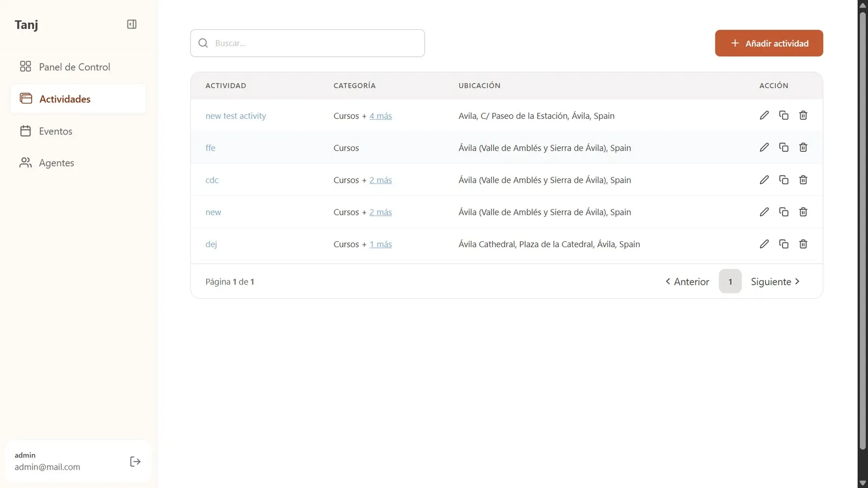The width and height of the screenshot is (868, 488).
Task: Trash the 'dej' activity
Action: click(x=803, y=244)
